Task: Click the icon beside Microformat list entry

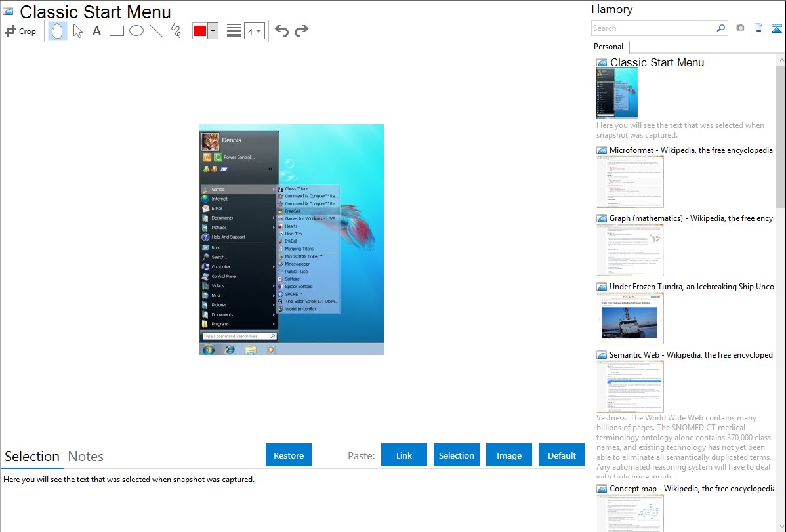Action: 602,150
